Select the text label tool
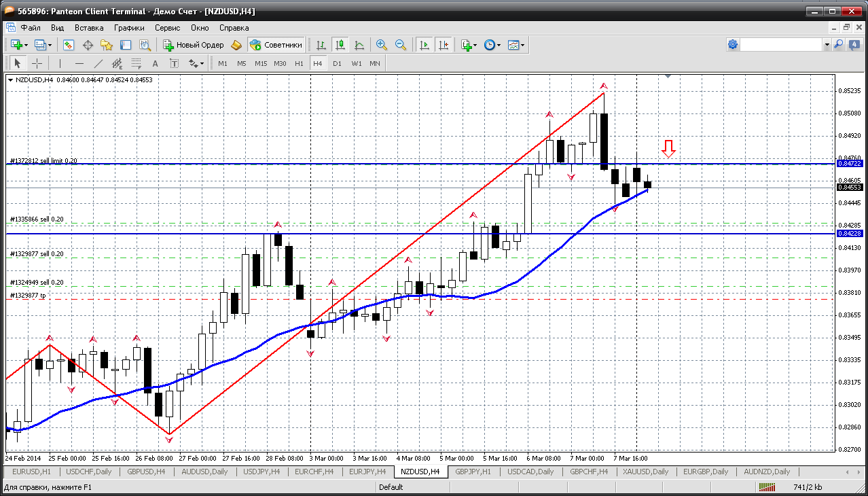The image size is (868, 496). click(174, 63)
